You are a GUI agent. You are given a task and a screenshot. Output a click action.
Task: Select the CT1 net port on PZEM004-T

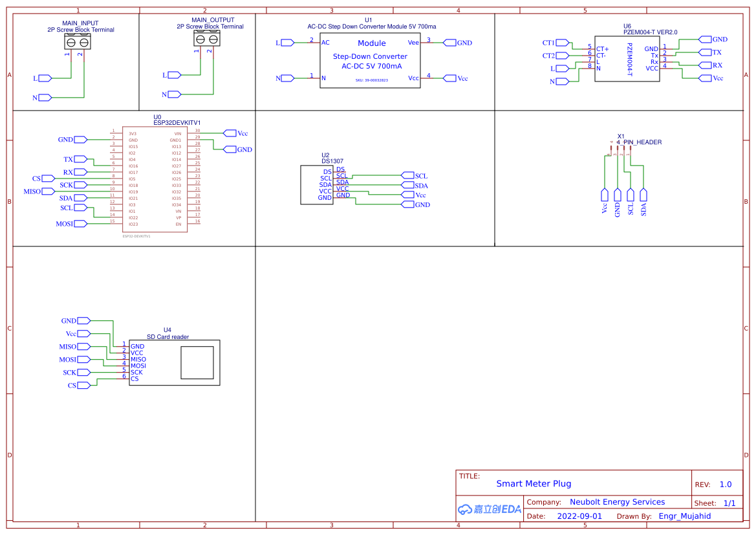pyautogui.click(x=561, y=42)
